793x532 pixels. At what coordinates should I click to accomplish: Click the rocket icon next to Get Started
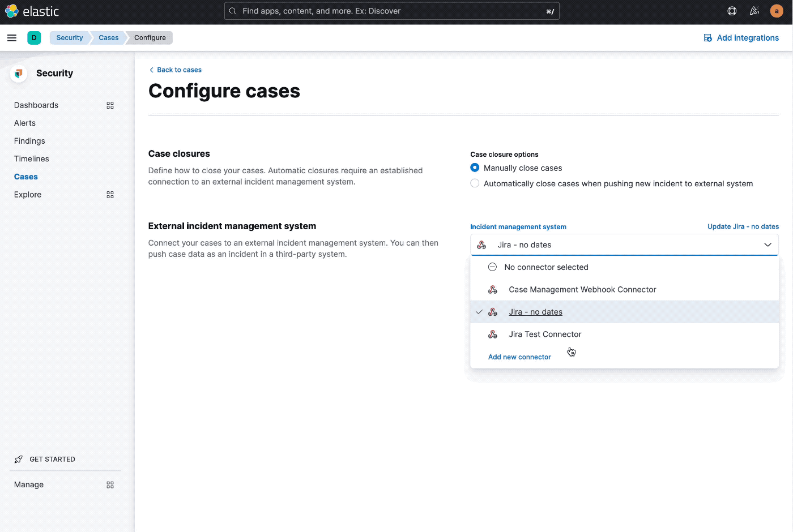point(19,459)
